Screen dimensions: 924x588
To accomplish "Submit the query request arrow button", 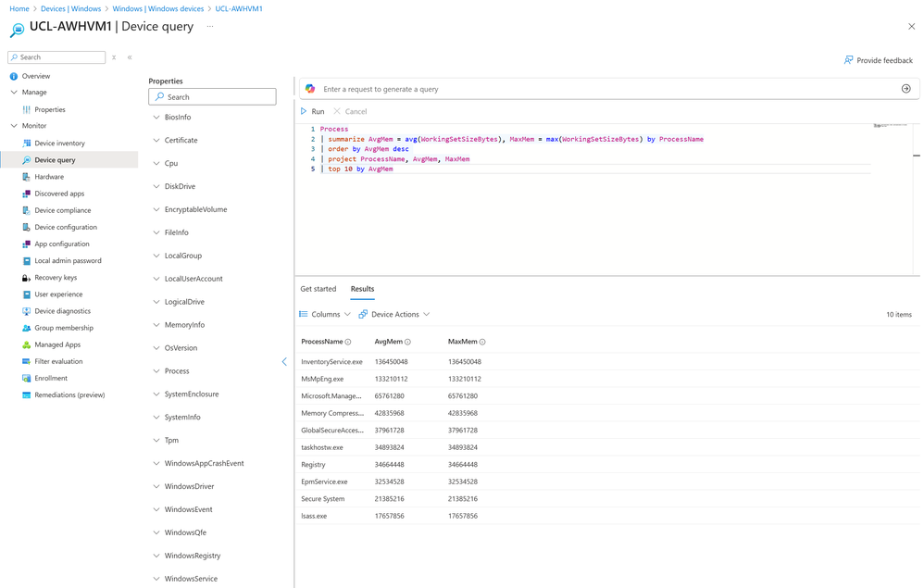I will 905,89.
